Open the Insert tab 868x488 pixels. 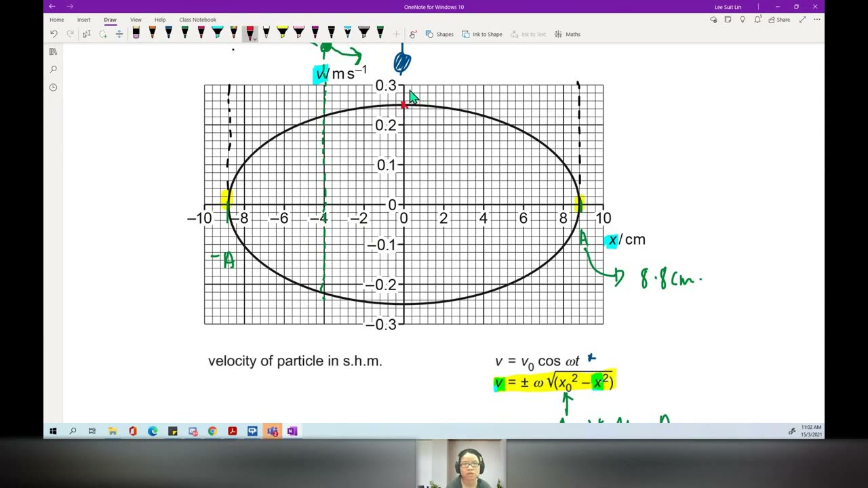click(x=83, y=20)
